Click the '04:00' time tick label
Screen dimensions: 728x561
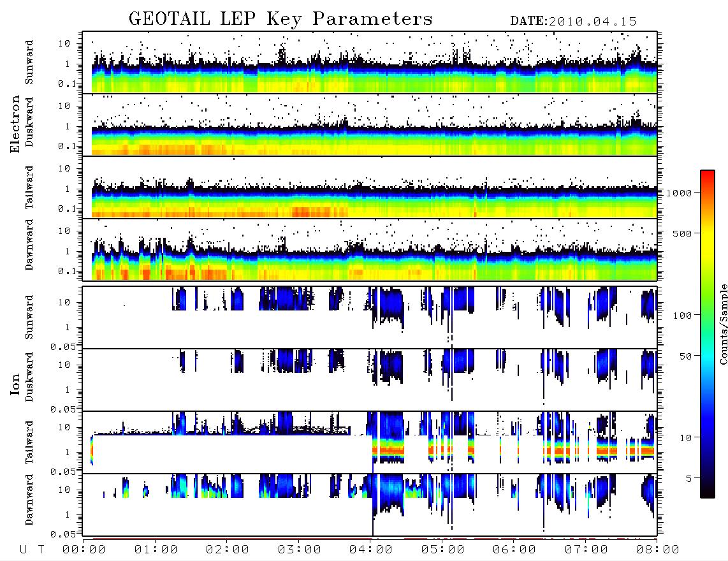pyautogui.click(x=371, y=550)
